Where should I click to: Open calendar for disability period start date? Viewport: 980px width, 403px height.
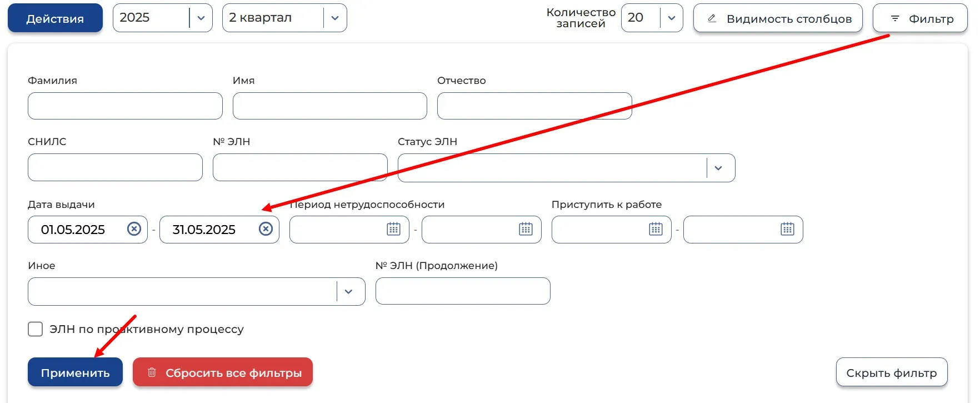[x=394, y=229]
